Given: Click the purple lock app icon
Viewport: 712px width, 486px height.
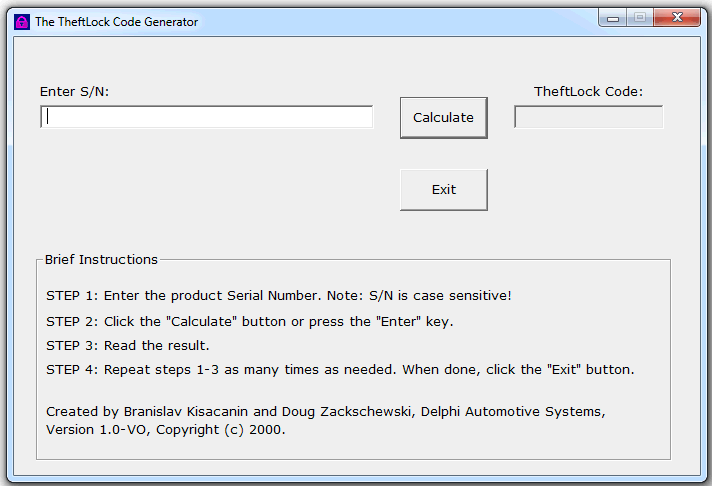Looking at the screenshot, I should (21, 22).
